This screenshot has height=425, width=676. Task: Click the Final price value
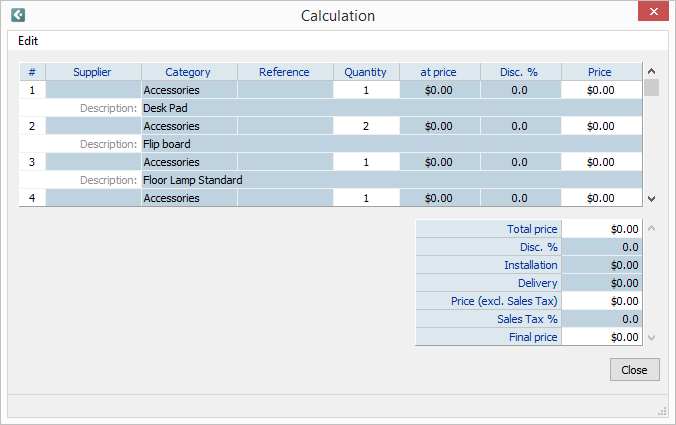601,337
